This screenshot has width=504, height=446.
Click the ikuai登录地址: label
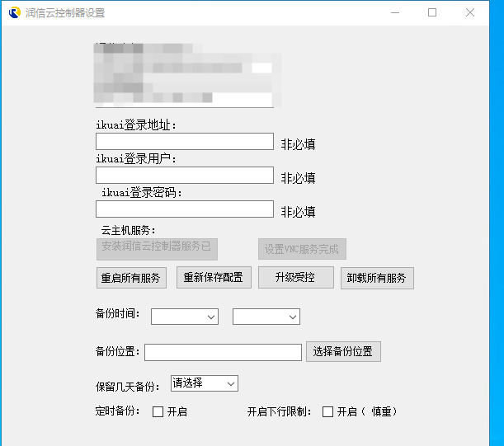(x=136, y=124)
